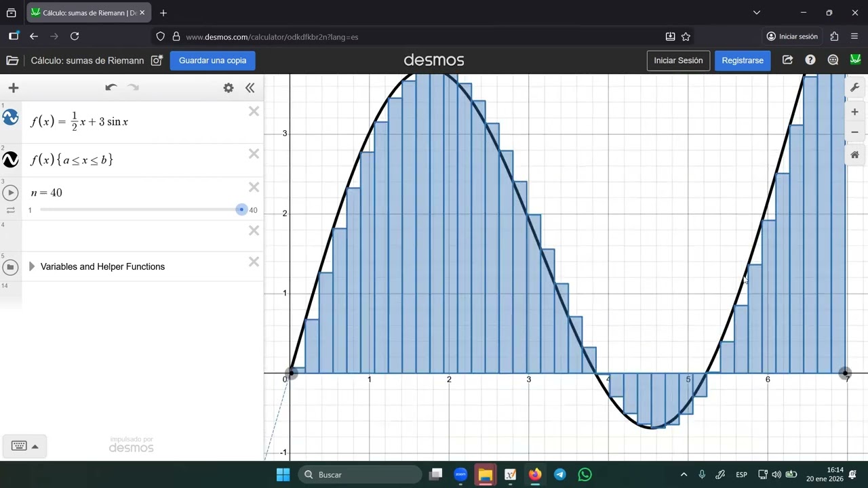Click the add image thumbnail icon beside title

[157, 60]
